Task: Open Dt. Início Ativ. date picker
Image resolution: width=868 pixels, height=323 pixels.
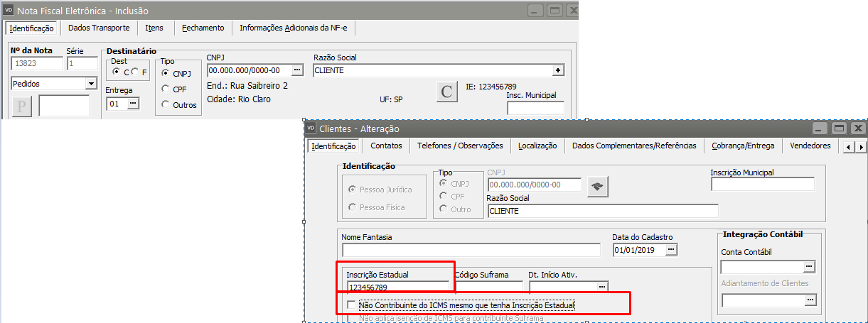Action: pyautogui.click(x=602, y=287)
